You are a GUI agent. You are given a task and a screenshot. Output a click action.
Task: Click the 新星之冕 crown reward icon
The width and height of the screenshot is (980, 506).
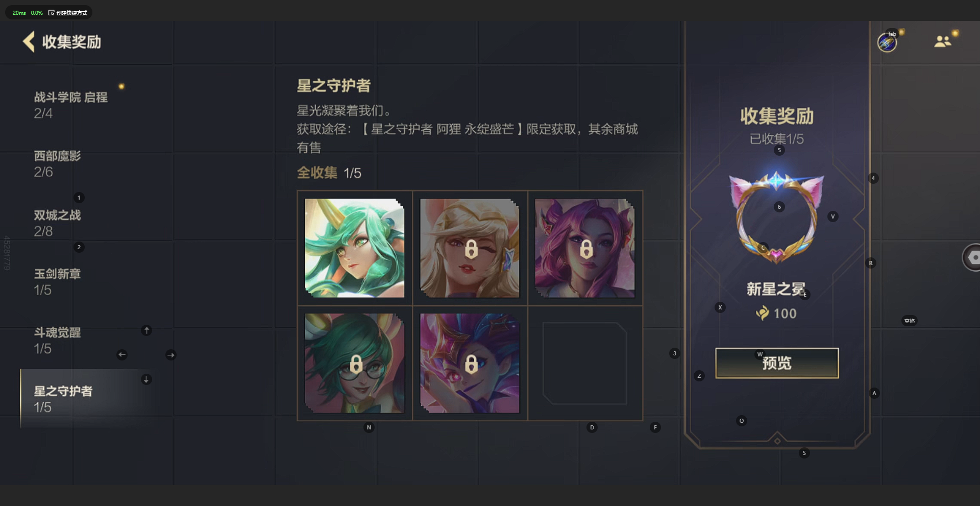tap(776, 218)
